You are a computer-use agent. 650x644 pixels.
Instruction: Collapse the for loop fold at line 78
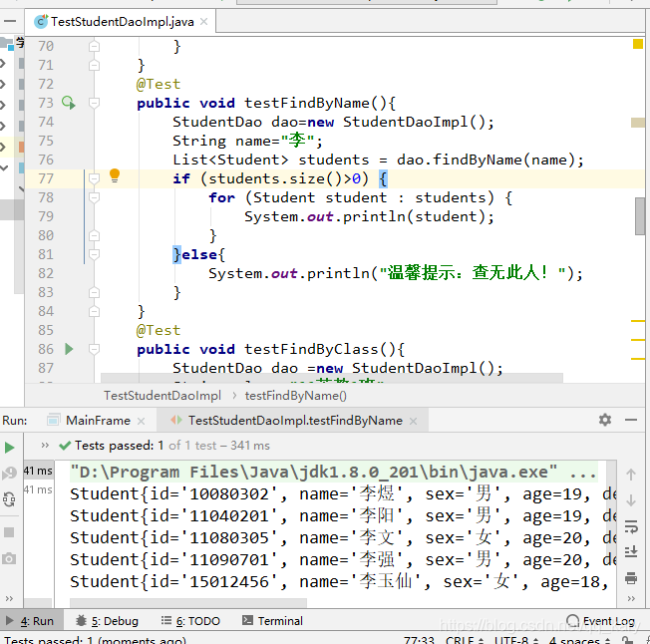[94, 197]
